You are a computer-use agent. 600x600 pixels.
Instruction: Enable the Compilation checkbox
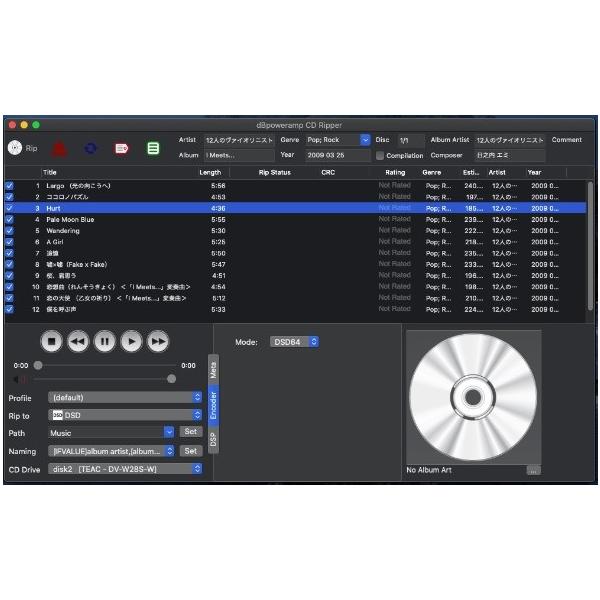tap(380, 155)
